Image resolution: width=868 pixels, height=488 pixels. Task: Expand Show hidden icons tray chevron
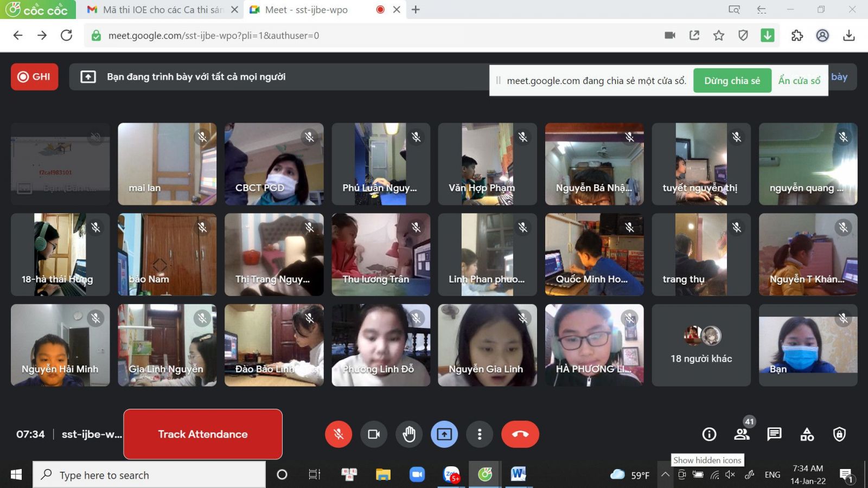(665, 475)
